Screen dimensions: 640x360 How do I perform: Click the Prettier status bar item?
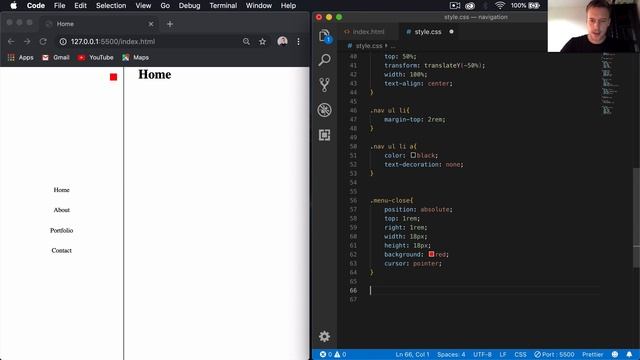tap(593, 354)
